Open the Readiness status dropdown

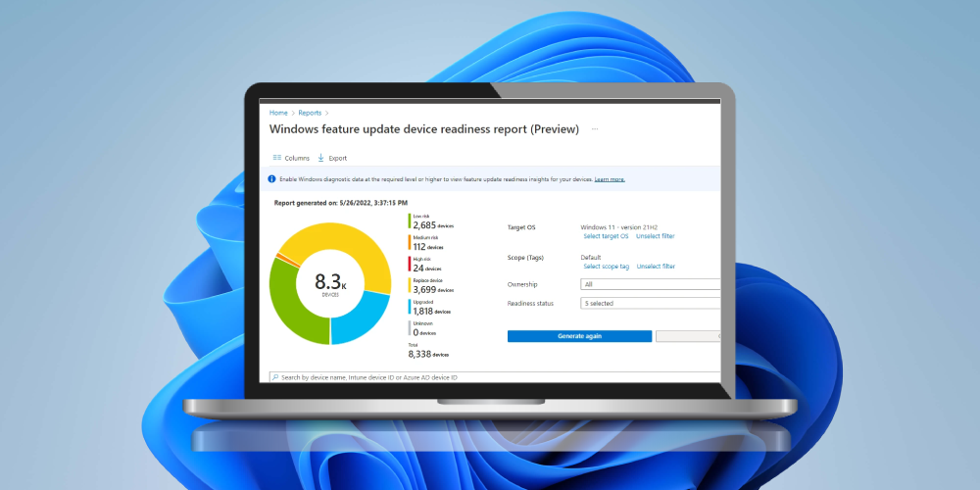click(650, 303)
